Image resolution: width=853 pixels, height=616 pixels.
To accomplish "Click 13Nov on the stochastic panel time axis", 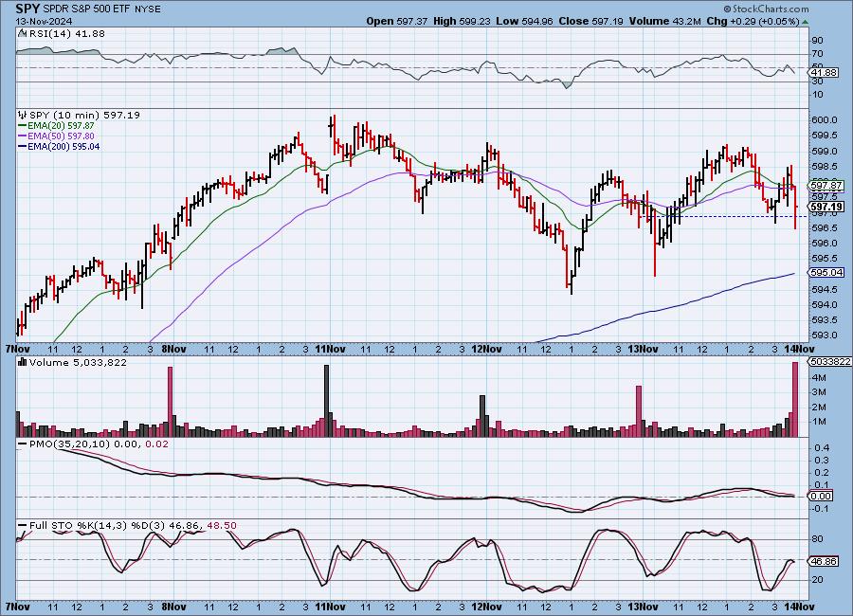I will click(643, 607).
